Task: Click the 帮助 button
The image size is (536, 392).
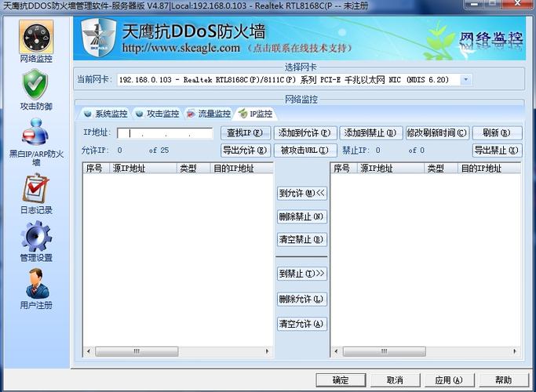Action: point(504,380)
